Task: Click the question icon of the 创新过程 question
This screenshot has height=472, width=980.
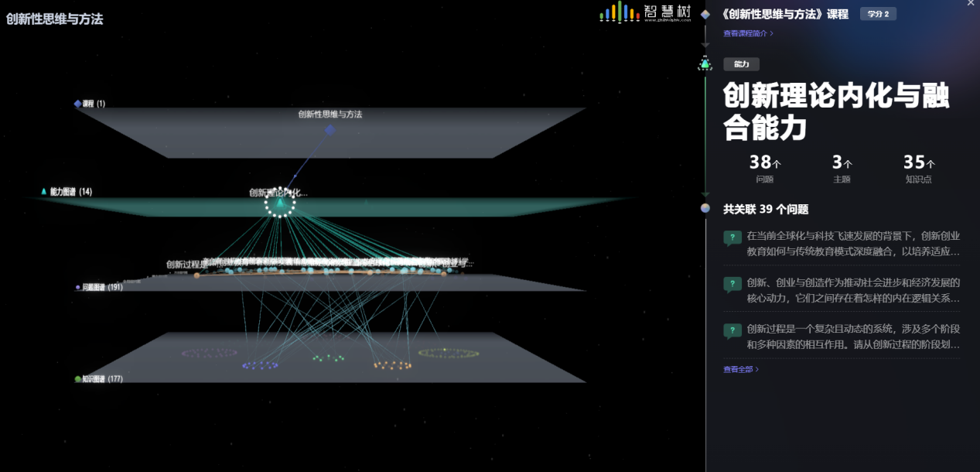Action: tap(732, 330)
